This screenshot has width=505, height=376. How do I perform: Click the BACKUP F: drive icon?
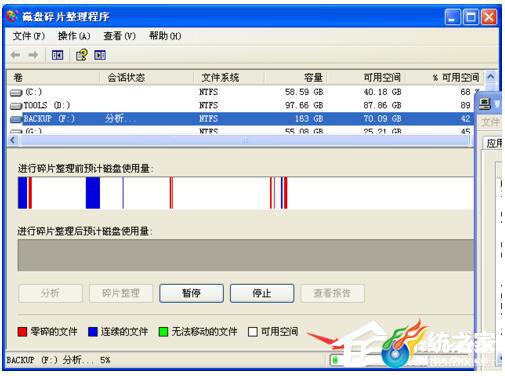[x=16, y=119]
